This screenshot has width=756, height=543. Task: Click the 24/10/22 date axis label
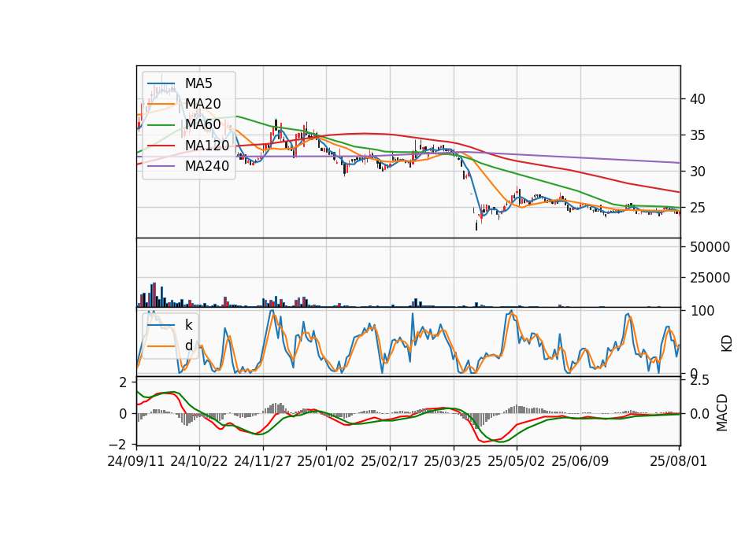(x=199, y=462)
